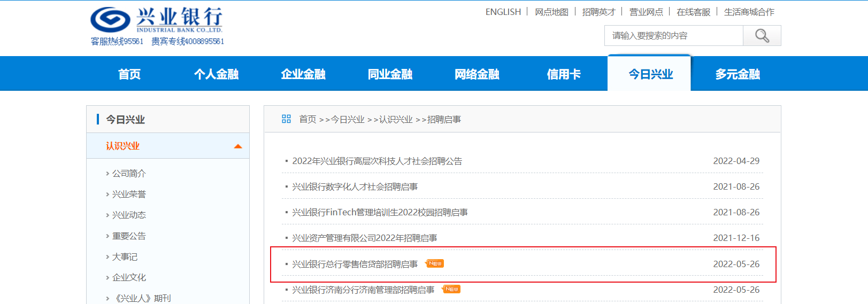Click 认识兴业 in breadcrumb
Screen dimensions: 868x304
coord(396,119)
